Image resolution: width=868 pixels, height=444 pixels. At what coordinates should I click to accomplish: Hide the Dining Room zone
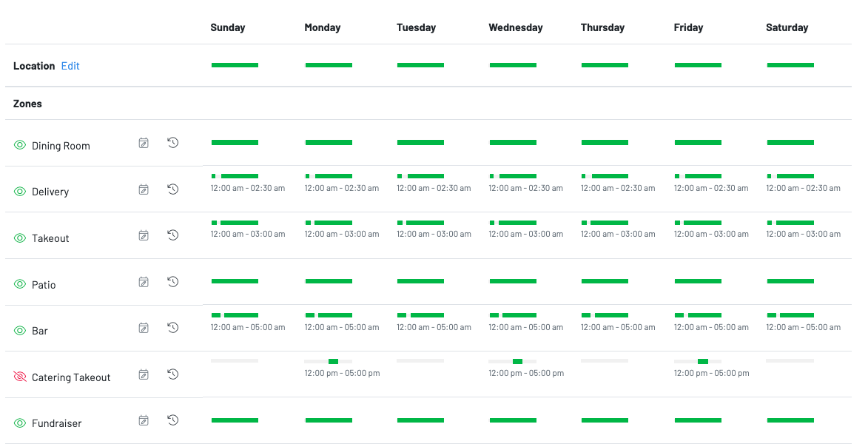[x=20, y=146]
